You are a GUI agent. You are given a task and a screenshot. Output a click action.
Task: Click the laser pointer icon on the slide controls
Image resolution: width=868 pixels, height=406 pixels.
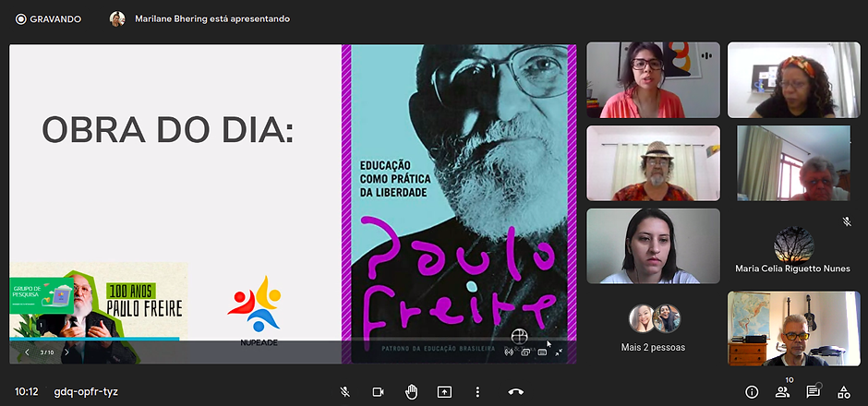coord(509,352)
